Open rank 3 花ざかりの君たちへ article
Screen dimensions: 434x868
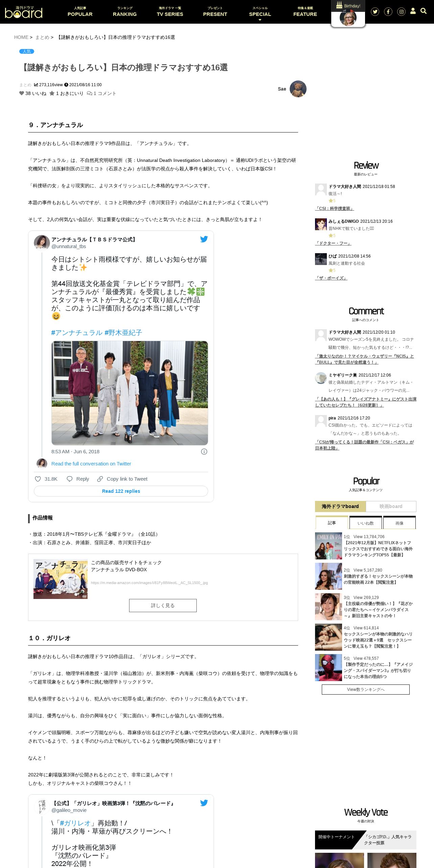pyautogui.click(x=378, y=610)
